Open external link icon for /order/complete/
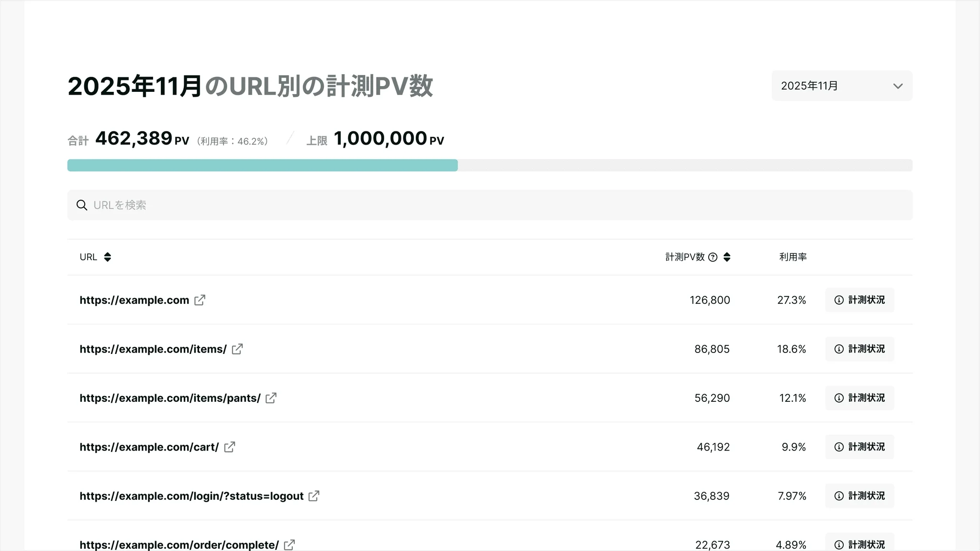This screenshot has width=980, height=551. tap(290, 545)
